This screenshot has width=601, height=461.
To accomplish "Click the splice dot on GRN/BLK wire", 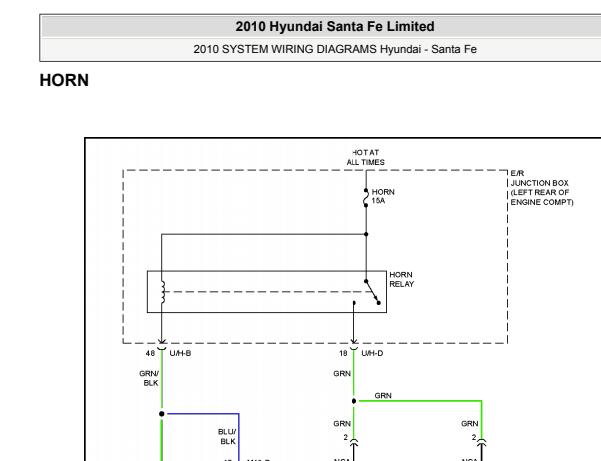I will tap(162, 414).
